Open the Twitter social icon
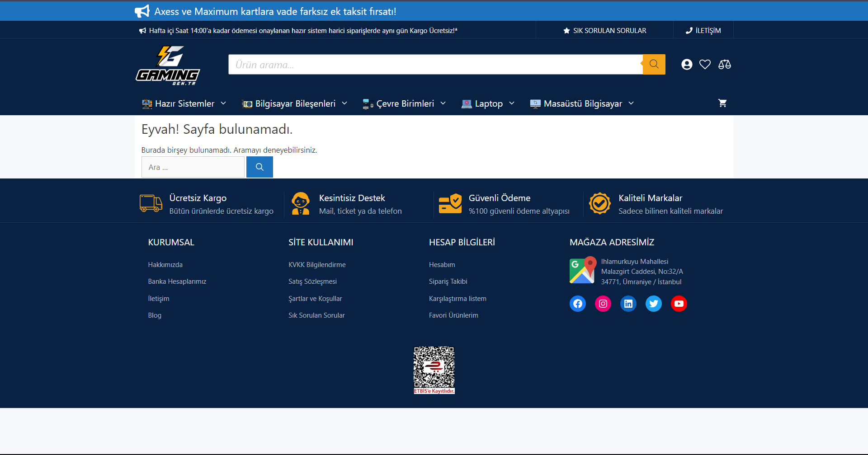 [x=654, y=304]
